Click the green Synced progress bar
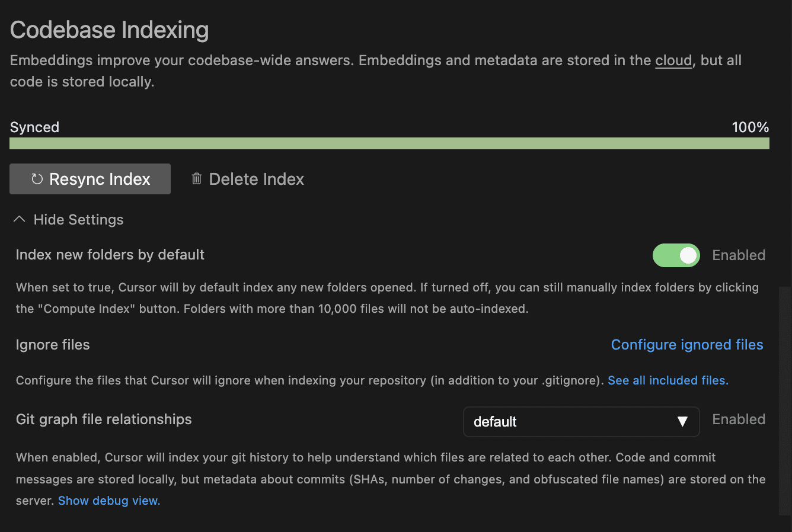The image size is (792, 532). click(389, 143)
